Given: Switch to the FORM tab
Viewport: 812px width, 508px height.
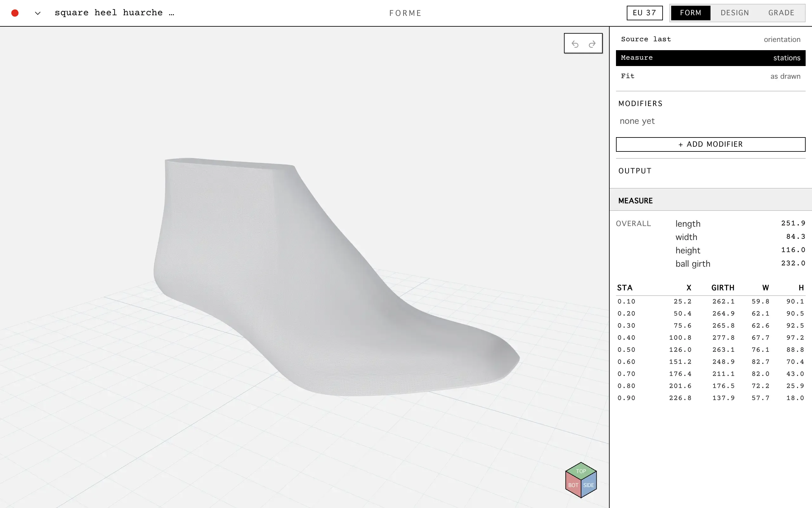Looking at the screenshot, I should [691, 13].
